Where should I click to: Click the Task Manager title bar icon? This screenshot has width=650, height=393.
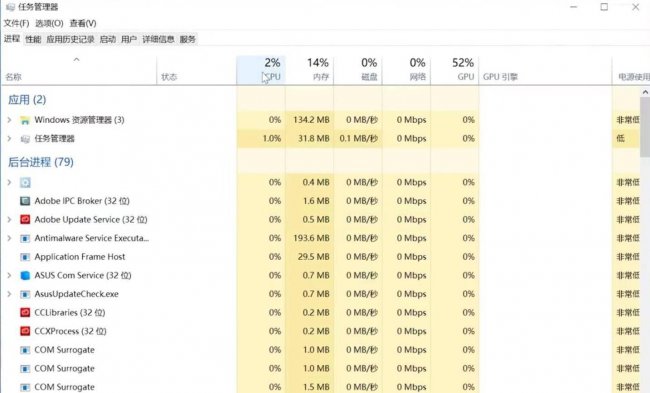click(x=10, y=7)
